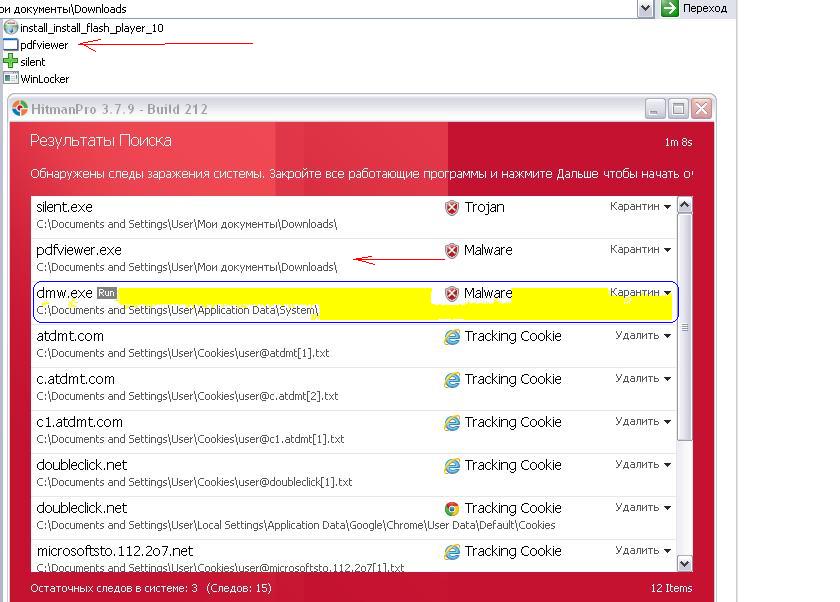Viewport: 840px width, 602px height.
Task: Open Удалить dropdown for IE doubleclick.net cookie
Action: point(643,464)
